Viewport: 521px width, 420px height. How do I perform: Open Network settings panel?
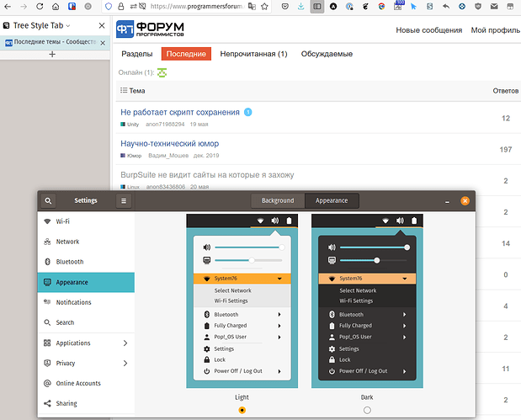pos(86,242)
